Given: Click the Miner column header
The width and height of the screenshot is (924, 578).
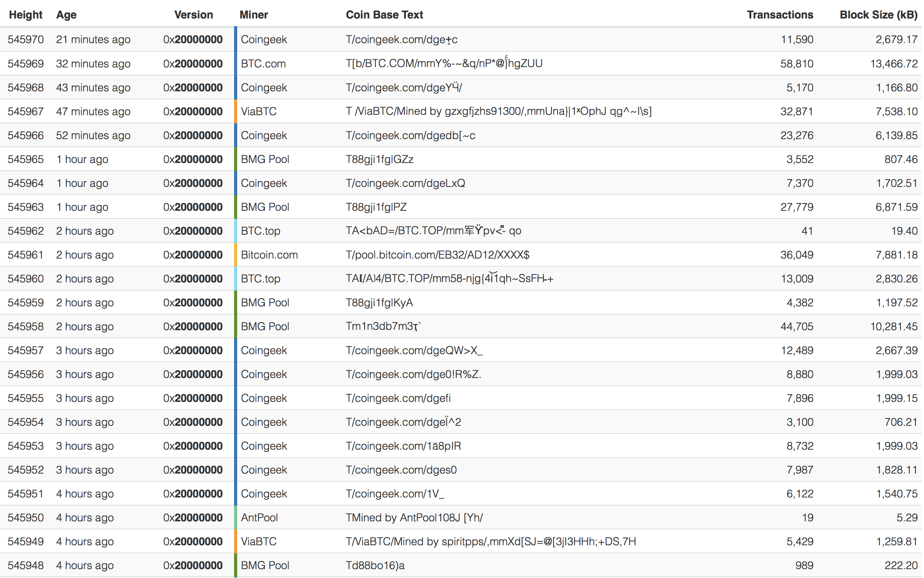Looking at the screenshot, I should click(254, 15).
